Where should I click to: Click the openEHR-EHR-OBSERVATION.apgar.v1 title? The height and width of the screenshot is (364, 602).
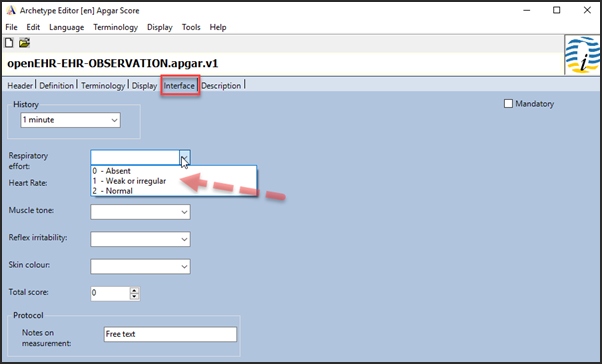(112, 63)
